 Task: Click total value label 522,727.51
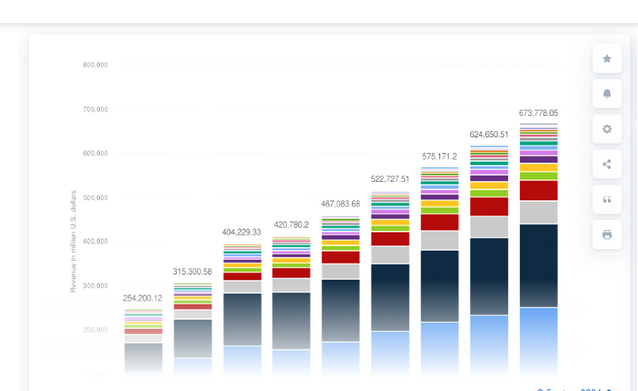point(390,179)
